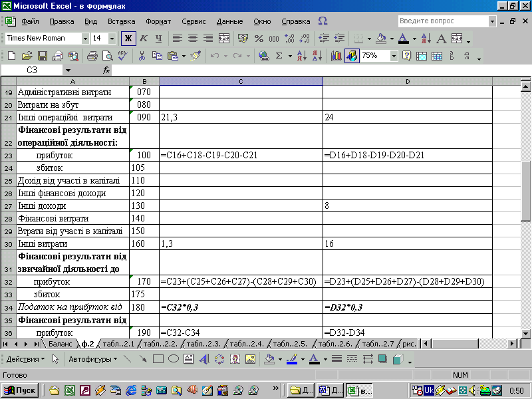Apply line color in drawing toolbar
The width and height of the screenshot is (532, 399).
pos(292,359)
